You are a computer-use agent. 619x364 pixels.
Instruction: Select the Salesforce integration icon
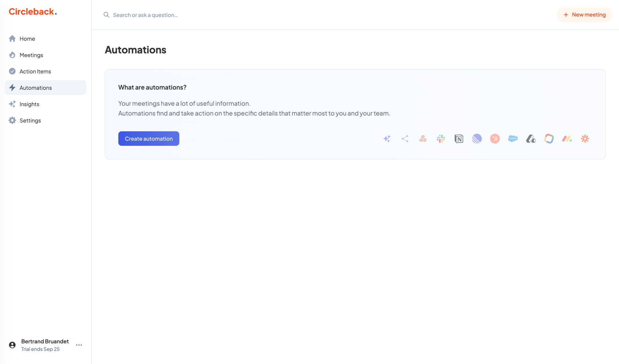513,139
